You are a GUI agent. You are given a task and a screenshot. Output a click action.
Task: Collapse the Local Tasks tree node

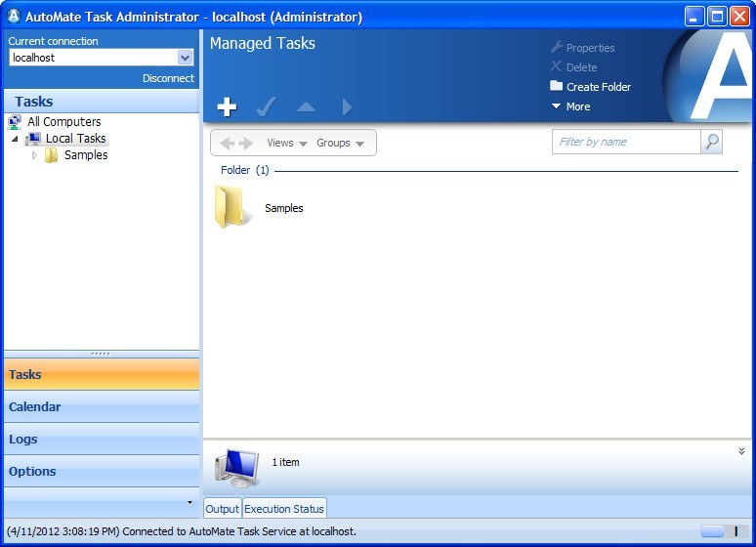pyautogui.click(x=15, y=139)
